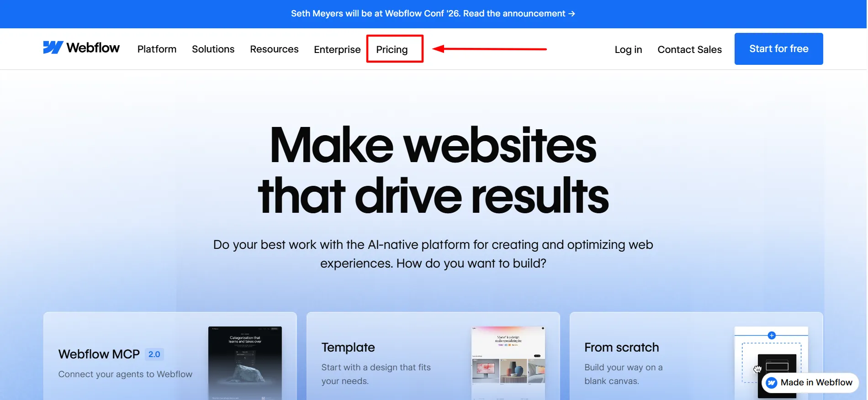Click the 'Make websites that drive results' headline
Screen dimensions: 868x400
click(433, 170)
